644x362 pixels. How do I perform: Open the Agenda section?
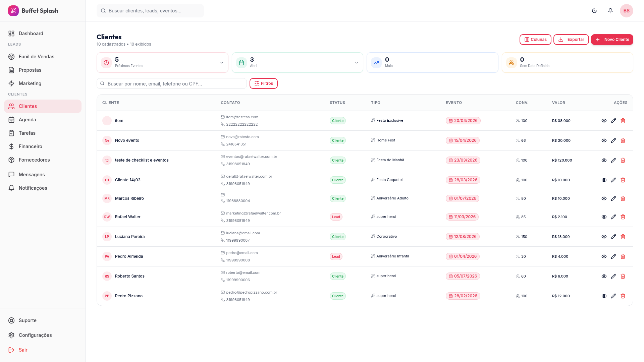43,120
